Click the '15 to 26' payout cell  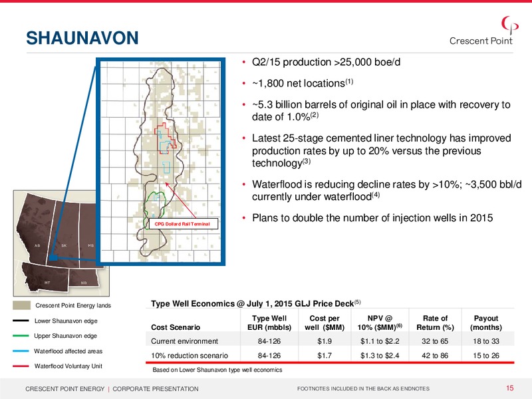click(486, 356)
